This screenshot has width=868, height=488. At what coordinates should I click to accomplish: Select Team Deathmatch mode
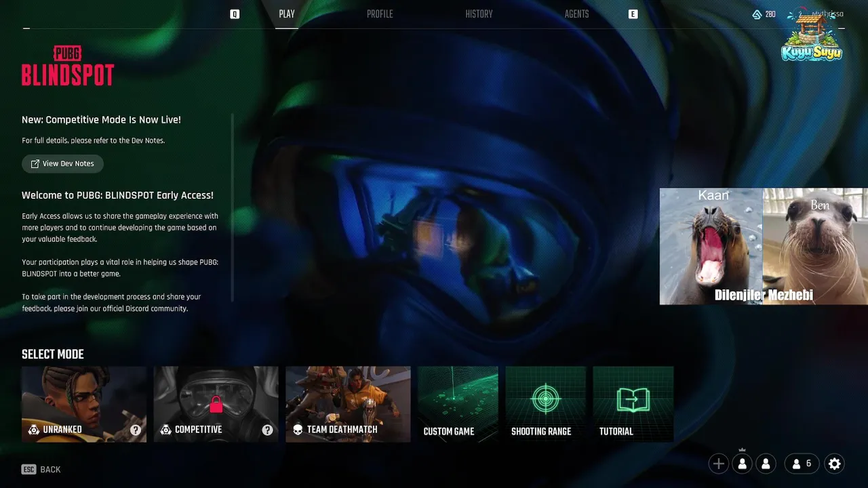click(x=348, y=404)
